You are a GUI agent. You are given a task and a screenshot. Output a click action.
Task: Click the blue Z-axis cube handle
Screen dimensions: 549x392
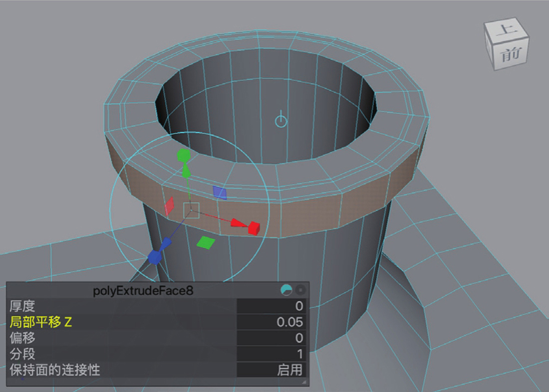point(155,257)
